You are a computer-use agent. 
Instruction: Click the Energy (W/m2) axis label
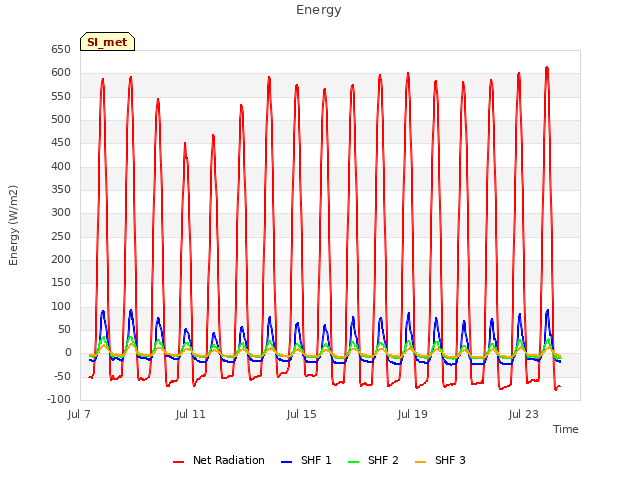click(x=13, y=225)
